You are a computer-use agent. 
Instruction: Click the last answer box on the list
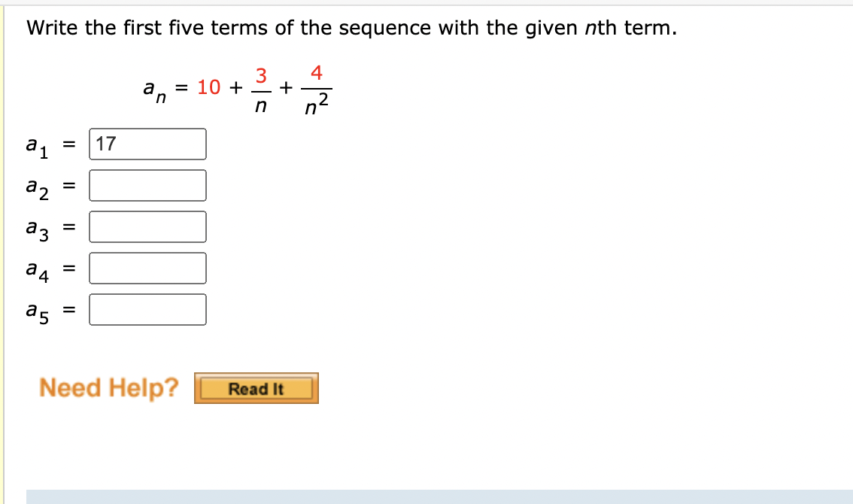(147, 309)
